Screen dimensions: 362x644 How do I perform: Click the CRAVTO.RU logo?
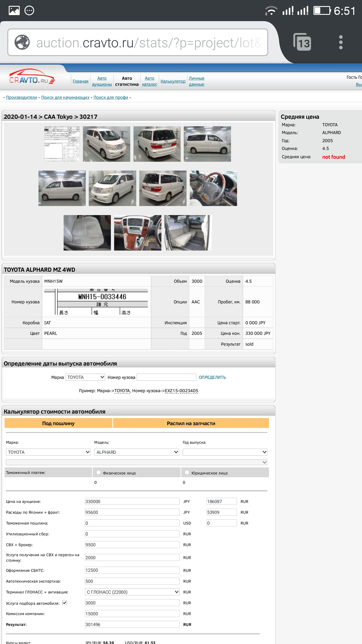pos(32,76)
